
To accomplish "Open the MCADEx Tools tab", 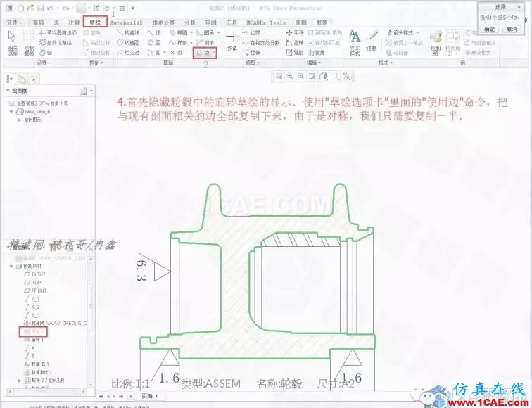I will (x=266, y=23).
